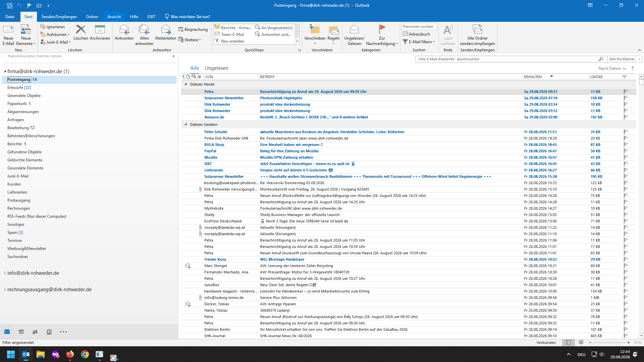Open the people contacts icon in navigation bar
Viewport: 644px width, 362px height.
[x=35, y=332]
